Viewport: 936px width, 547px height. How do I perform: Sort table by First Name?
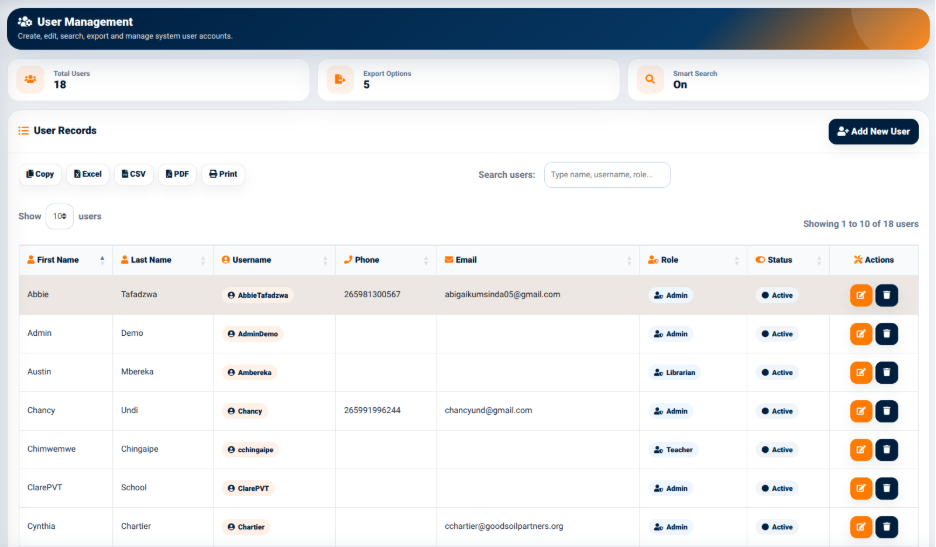pyautogui.click(x=66, y=260)
